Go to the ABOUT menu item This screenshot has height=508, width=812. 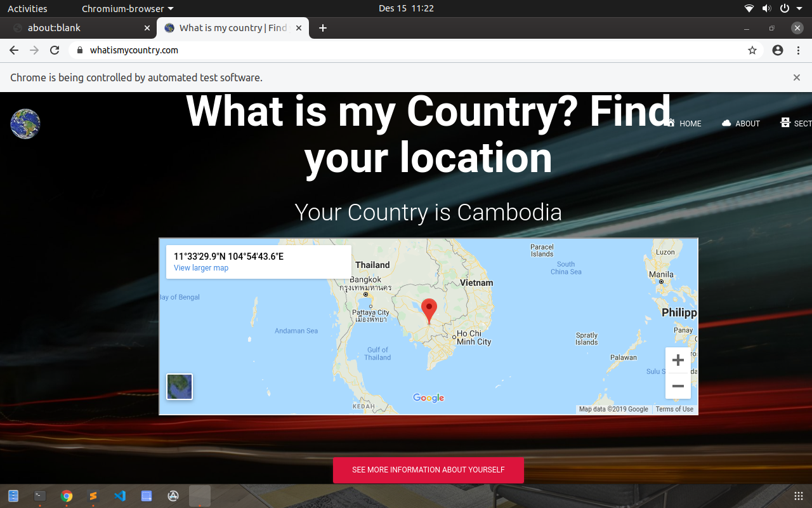[x=741, y=124]
